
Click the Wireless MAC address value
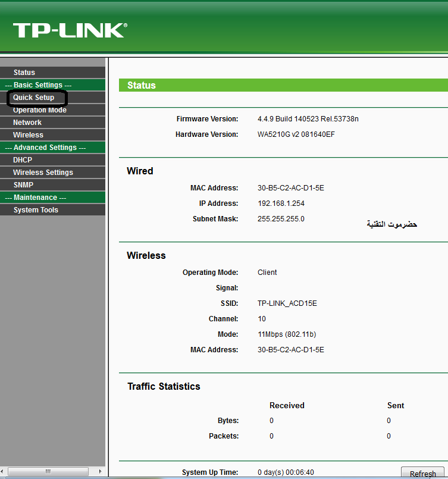[x=291, y=350]
